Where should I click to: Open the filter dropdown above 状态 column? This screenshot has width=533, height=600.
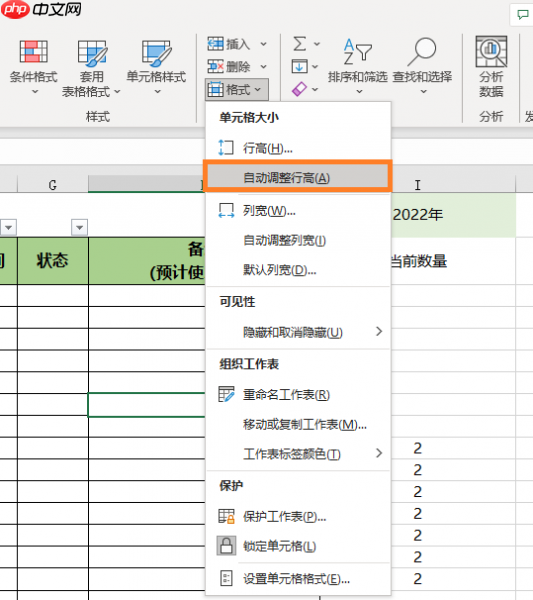coord(80,228)
